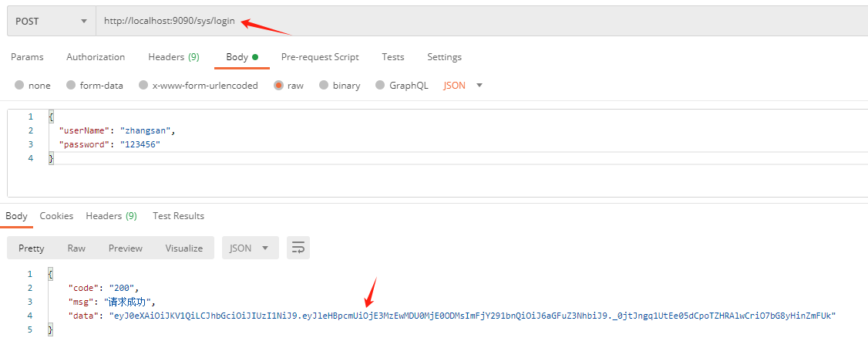
Task: Open the Visualize response view
Action: point(184,248)
